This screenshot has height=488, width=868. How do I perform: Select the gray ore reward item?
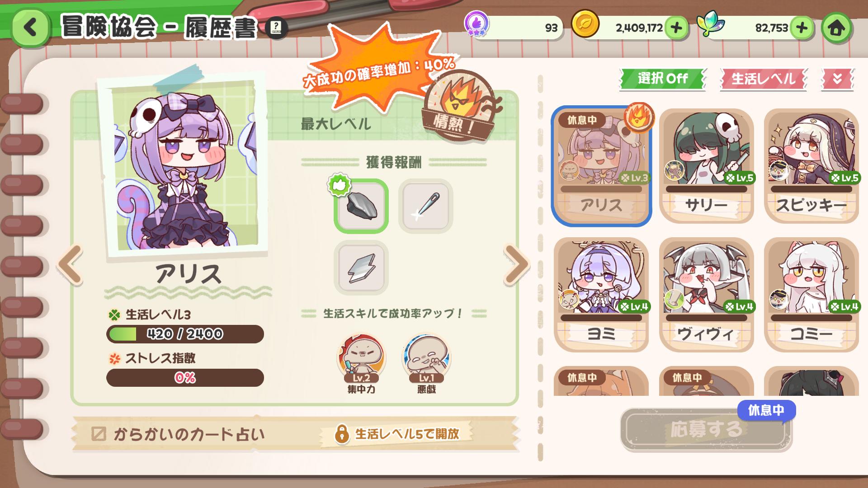tap(361, 206)
